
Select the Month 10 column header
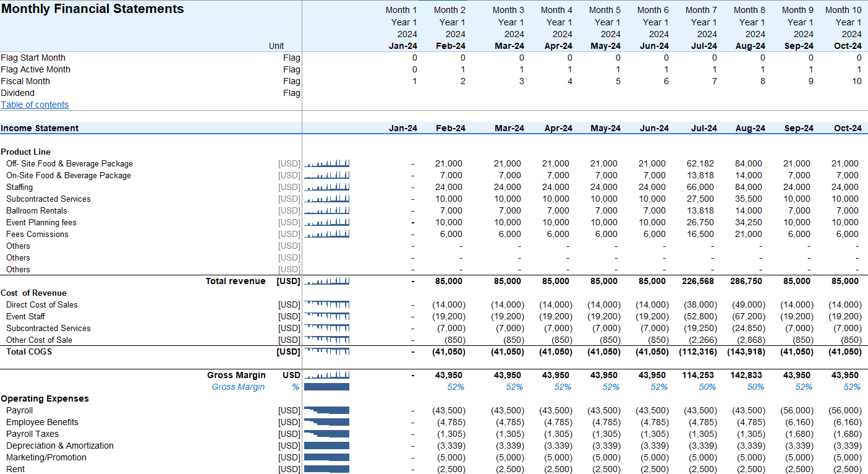pyautogui.click(x=843, y=10)
